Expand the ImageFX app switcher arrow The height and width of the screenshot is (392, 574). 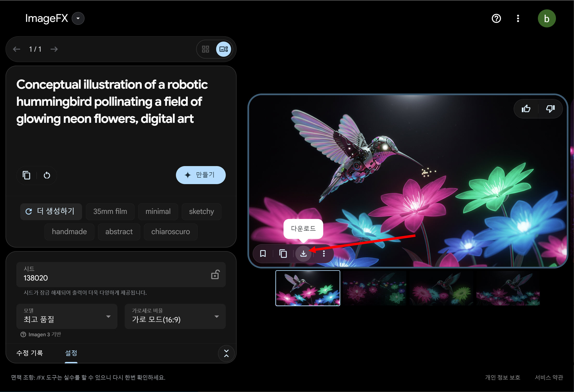click(x=78, y=19)
